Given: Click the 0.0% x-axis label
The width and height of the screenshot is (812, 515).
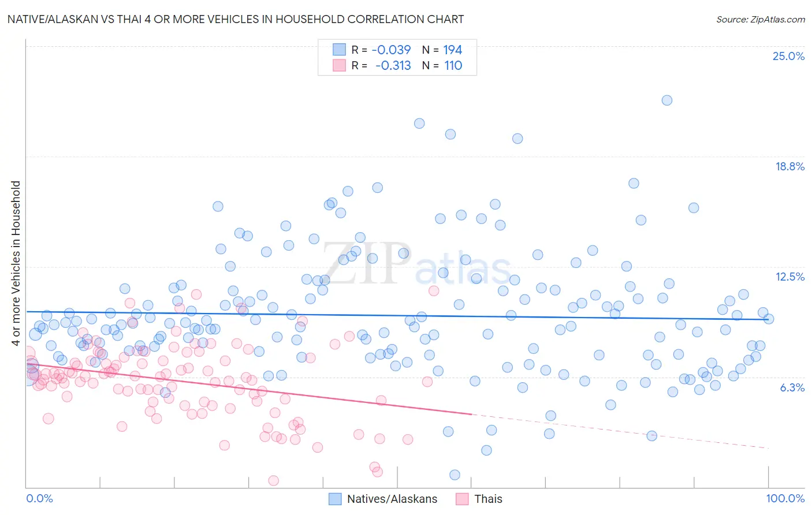Looking at the screenshot, I should [40, 498].
